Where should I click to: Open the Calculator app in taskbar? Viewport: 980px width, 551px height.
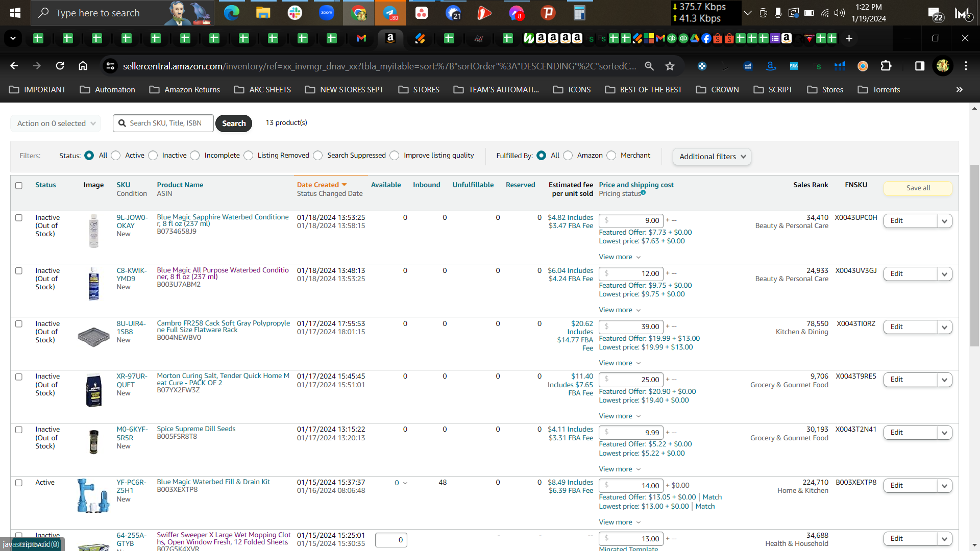(579, 13)
